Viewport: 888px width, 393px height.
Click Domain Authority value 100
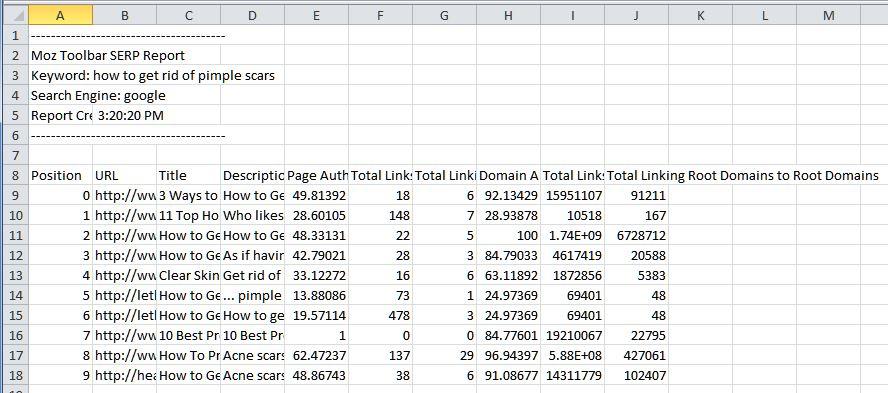coord(509,236)
